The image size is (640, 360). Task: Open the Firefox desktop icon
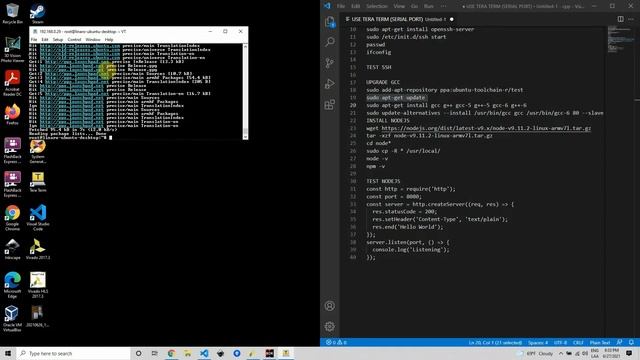point(12,114)
